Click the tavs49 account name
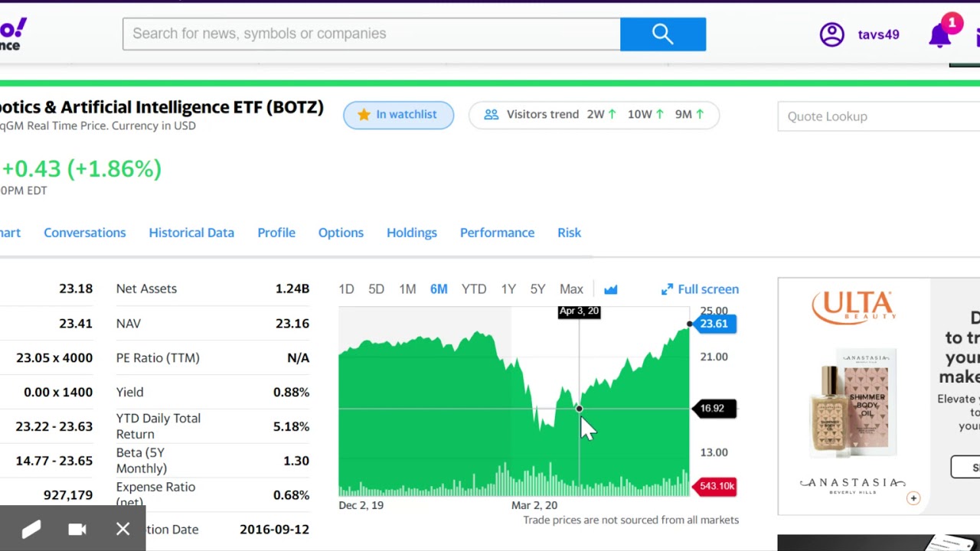980x551 pixels. (x=878, y=35)
